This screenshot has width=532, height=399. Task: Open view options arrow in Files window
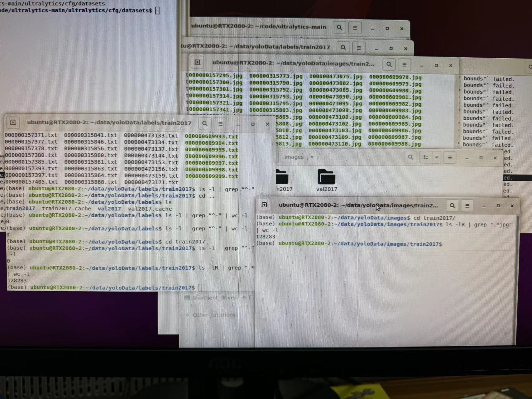tap(437, 157)
